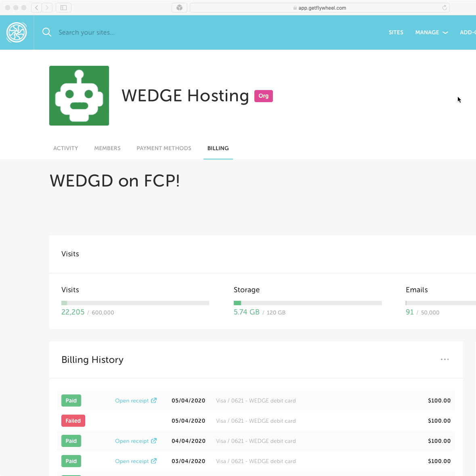Click the pink Org badge
The width and height of the screenshot is (476, 476).
[x=264, y=96]
